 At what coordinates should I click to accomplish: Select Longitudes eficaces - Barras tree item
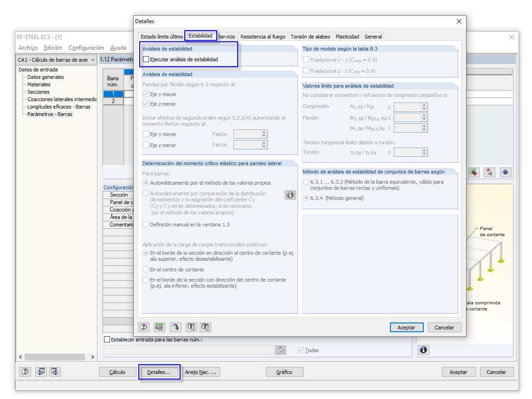pyautogui.click(x=58, y=107)
